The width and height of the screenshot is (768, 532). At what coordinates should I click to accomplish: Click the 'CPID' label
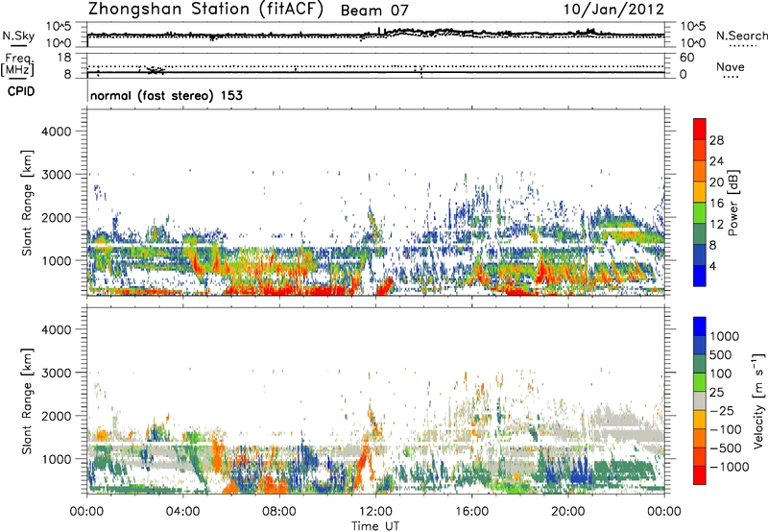21,91
